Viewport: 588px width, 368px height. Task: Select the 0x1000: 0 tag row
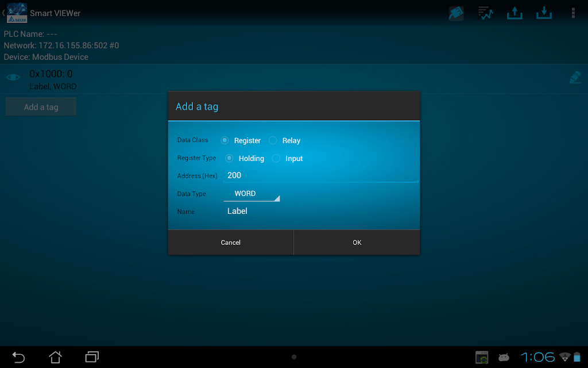[x=294, y=79]
